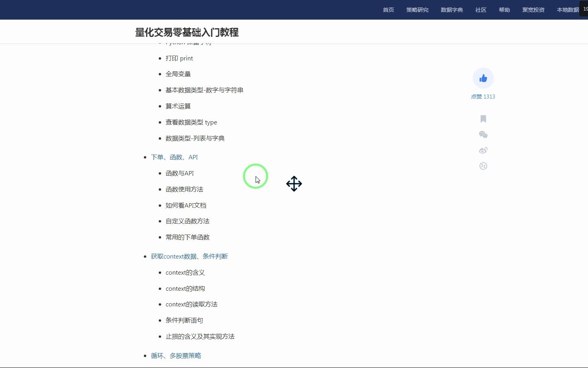
Task: Open 策略研究 menu
Action: point(417,10)
